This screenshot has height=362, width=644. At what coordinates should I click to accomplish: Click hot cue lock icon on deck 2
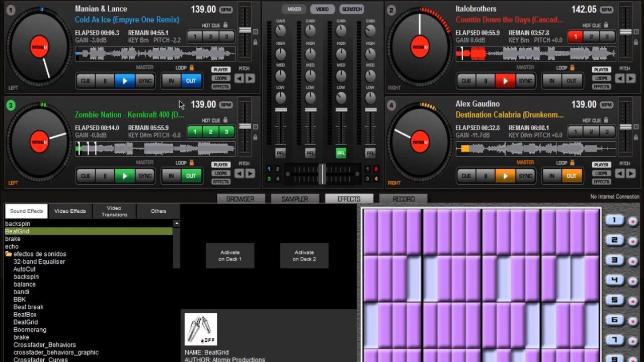pos(606,25)
